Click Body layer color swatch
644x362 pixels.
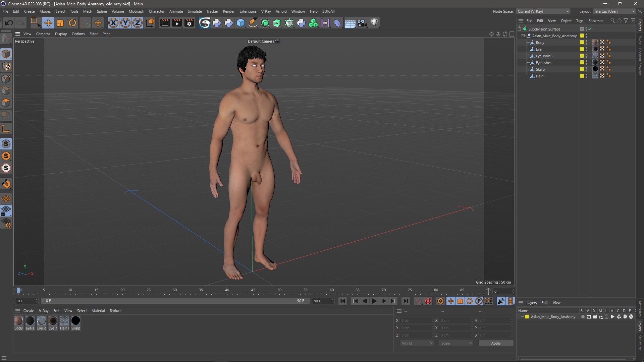click(x=582, y=42)
